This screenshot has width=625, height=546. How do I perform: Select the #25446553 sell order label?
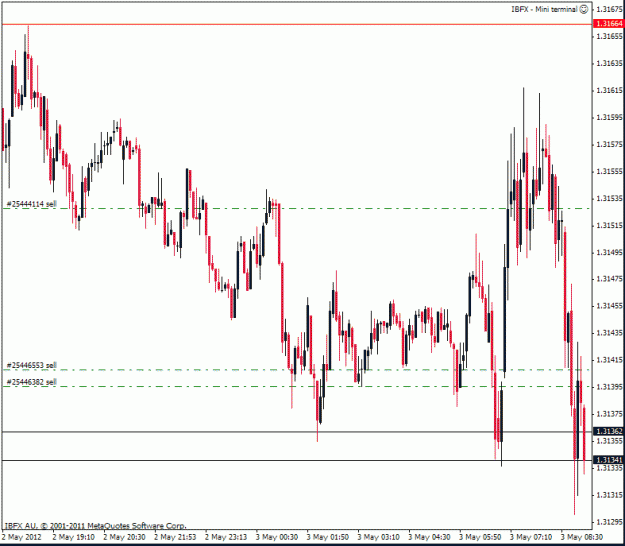click(x=31, y=365)
